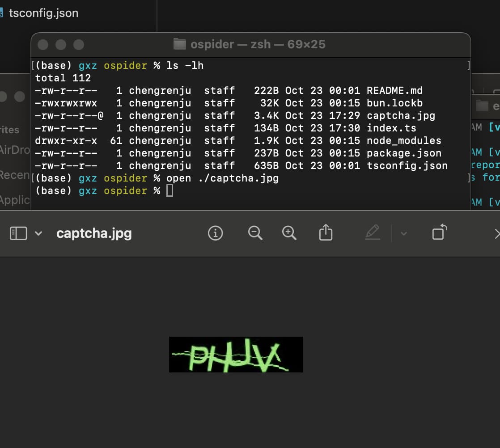Click the folder icon in the terminal title
500x448 pixels.
pyautogui.click(x=179, y=44)
